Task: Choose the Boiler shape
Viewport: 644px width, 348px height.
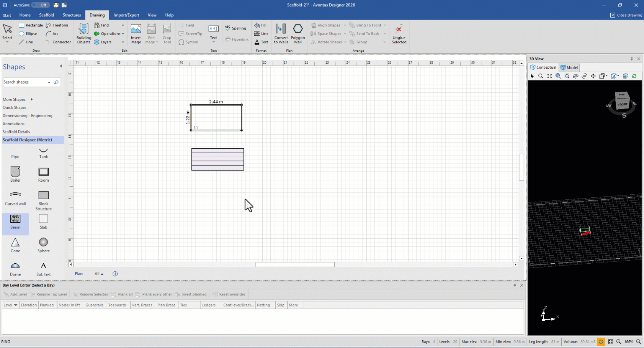Action: coord(15,174)
